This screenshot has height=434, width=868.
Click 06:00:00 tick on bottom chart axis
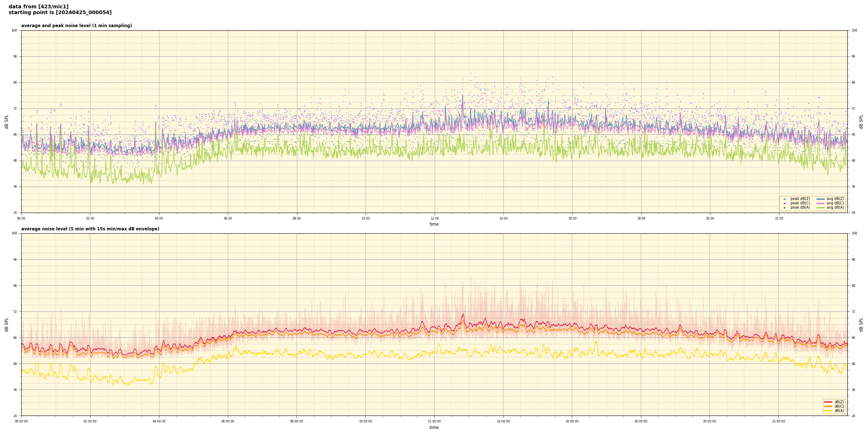click(228, 421)
